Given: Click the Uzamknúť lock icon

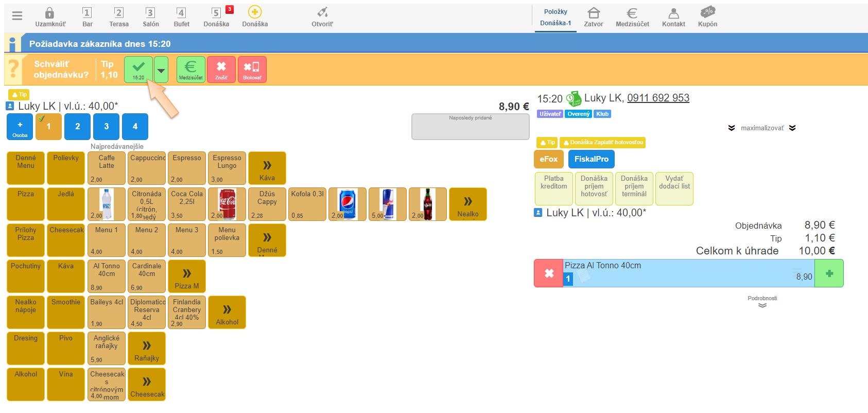Looking at the screenshot, I should (x=50, y=13).
